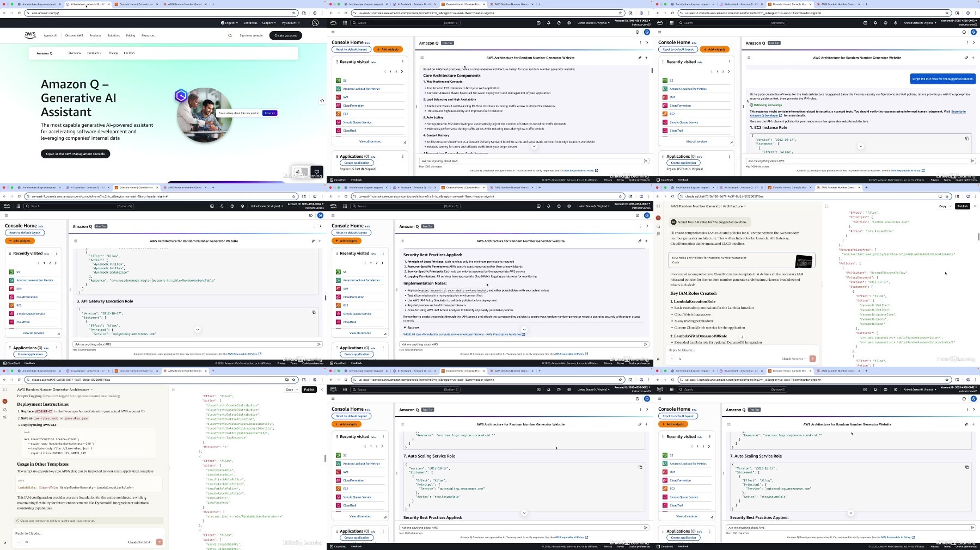
Task: Open Simple Queue Service in Core Architecture Components console
Action: pos(357,122)
